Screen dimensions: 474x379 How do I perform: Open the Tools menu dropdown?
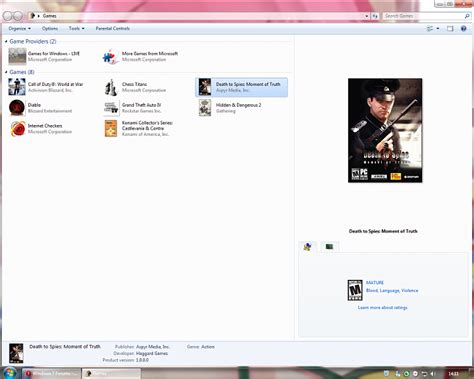click(x=77, y=28)
